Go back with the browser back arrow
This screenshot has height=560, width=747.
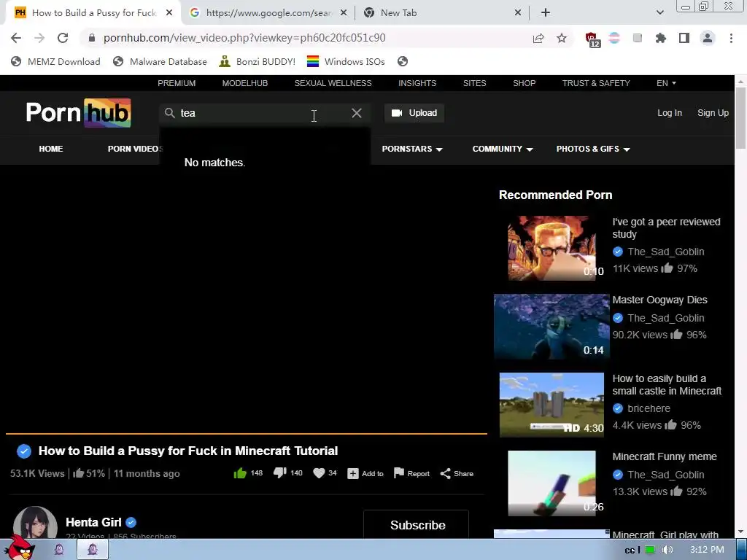coord(16,38)
